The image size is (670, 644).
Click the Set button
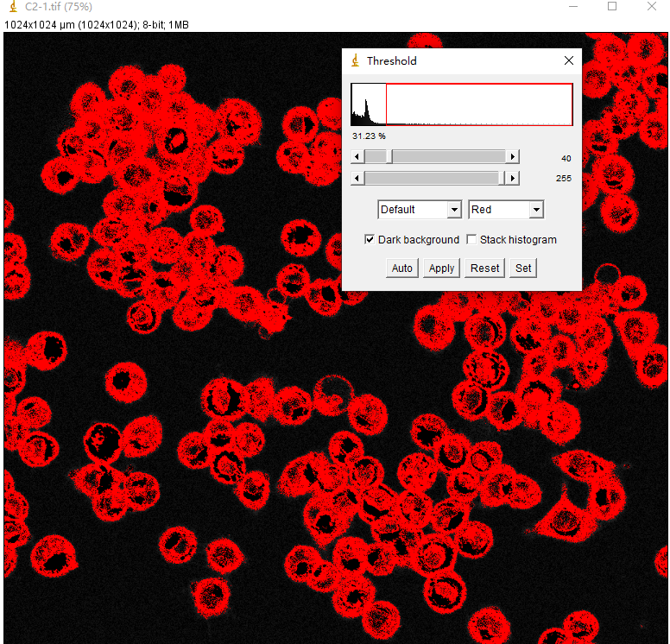[523, 268]
